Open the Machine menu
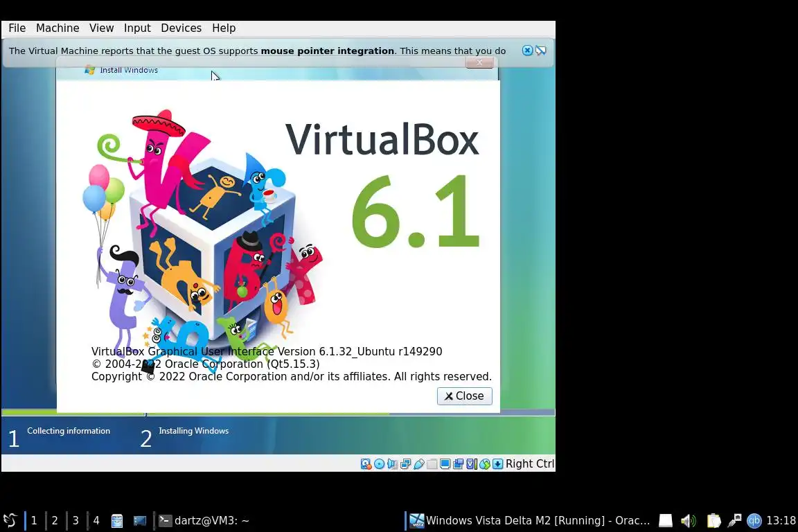 click(x=57, y=28)
